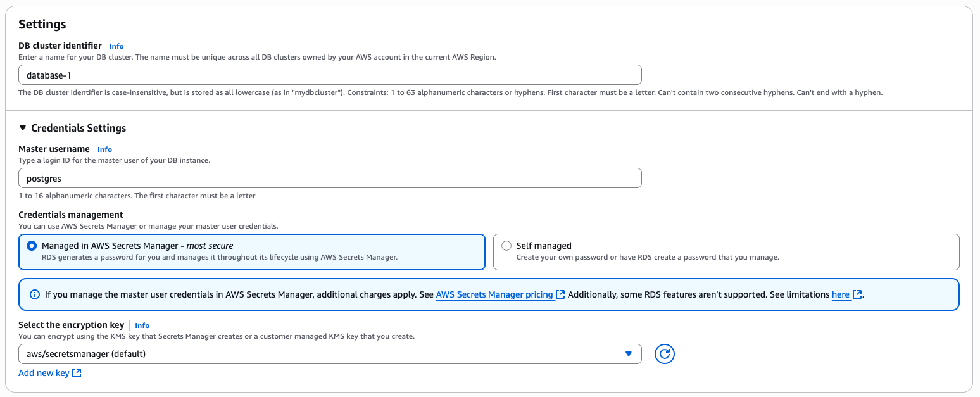Click the blue caret arrow in encryption key field
The height and width of the screenshot is (397, 980).
(x=628, y=354)
